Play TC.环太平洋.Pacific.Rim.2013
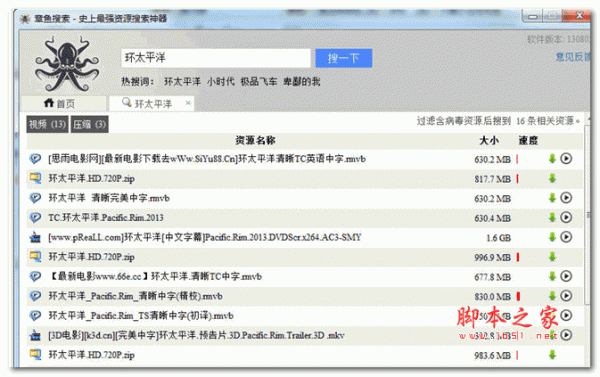Image resolution: width=600 pixels, height=377 pixels. [x=566, y=217]
